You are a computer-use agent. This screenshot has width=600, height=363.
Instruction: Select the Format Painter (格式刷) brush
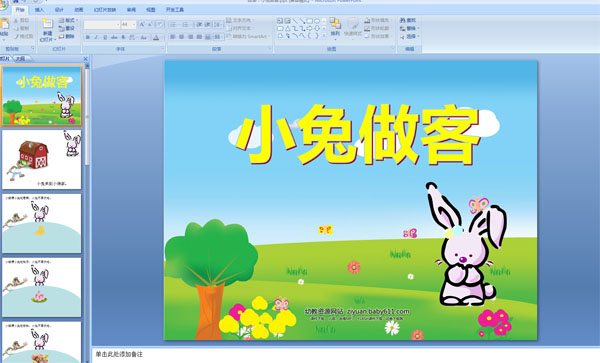(16, 36)
